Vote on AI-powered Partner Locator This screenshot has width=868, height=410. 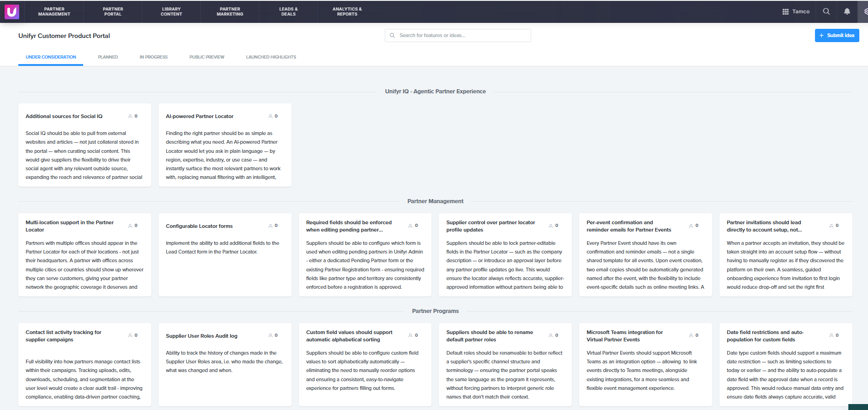point(273,116)
